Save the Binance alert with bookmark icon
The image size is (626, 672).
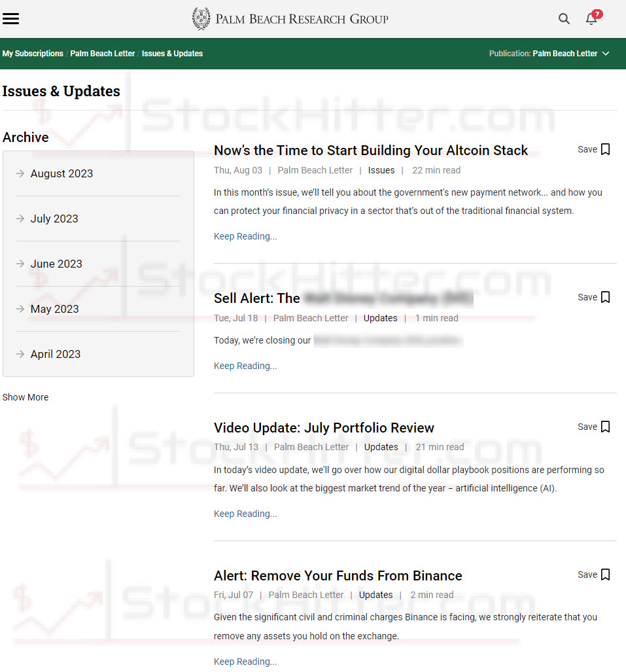coord(605,575)
